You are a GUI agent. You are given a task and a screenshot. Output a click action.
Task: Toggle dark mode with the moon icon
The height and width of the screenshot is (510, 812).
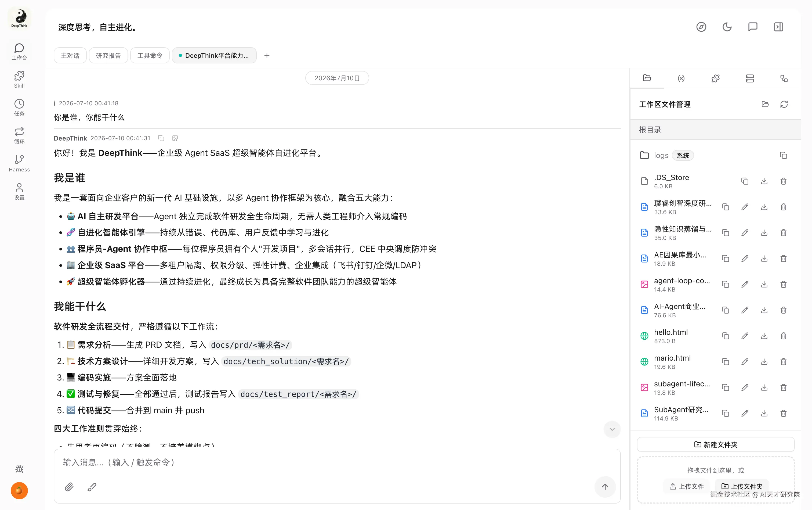point(727,27)
